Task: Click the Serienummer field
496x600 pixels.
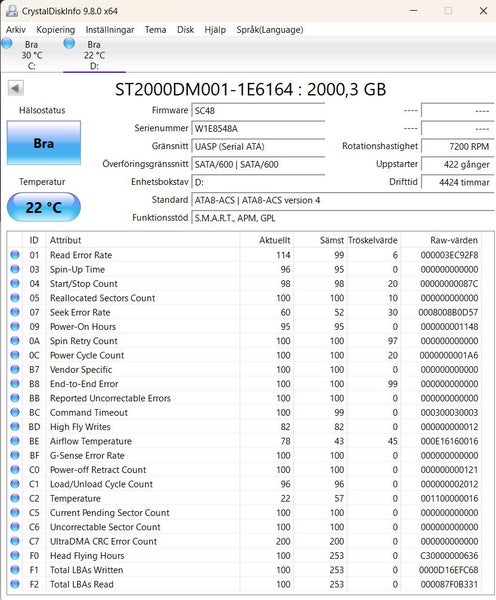Action: [x=258, y=128]
